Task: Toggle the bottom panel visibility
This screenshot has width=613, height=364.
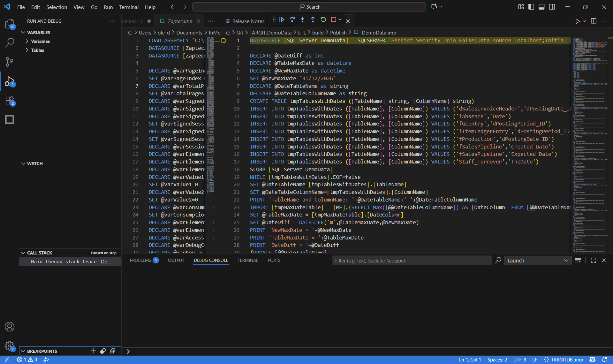Action: (x=542, y=6)
